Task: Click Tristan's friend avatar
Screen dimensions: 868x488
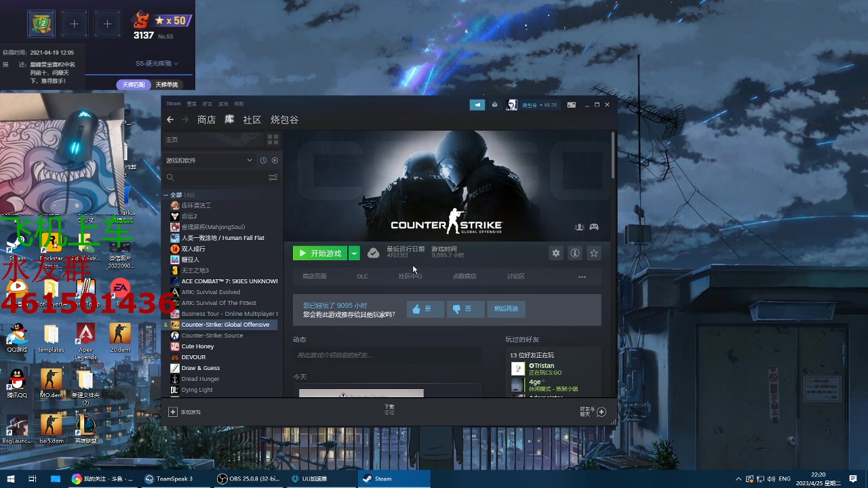Action: (517, 369)
